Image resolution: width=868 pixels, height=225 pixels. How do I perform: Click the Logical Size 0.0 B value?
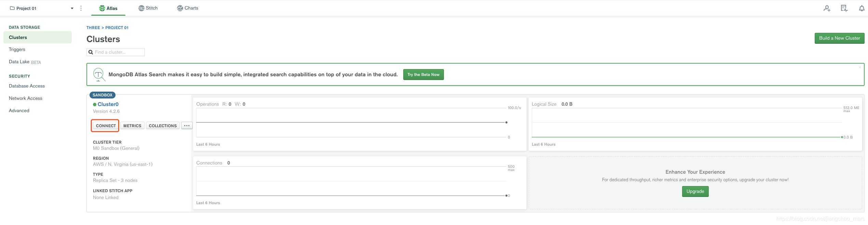click(567, 104)
